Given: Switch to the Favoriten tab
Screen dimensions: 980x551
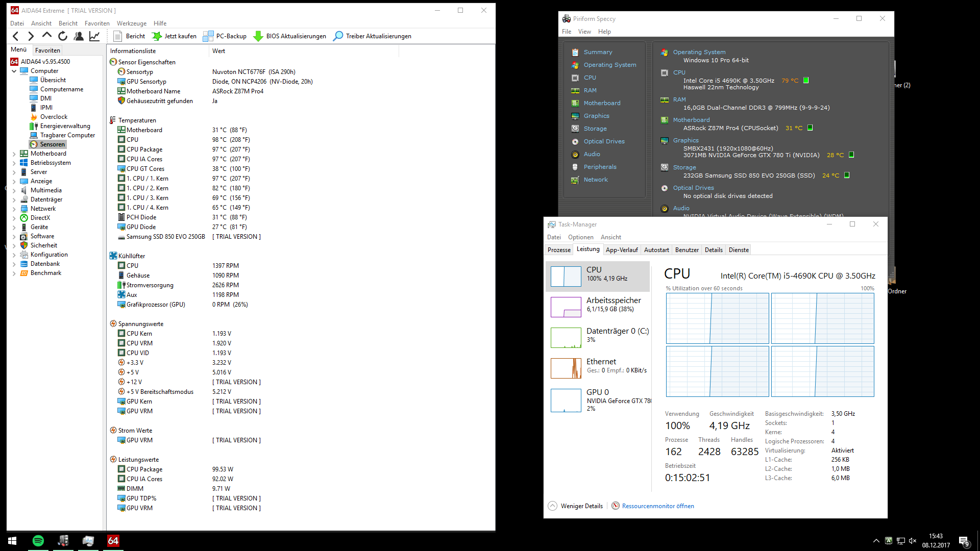Looking at the screenshot, I should [x=47, y=51].
